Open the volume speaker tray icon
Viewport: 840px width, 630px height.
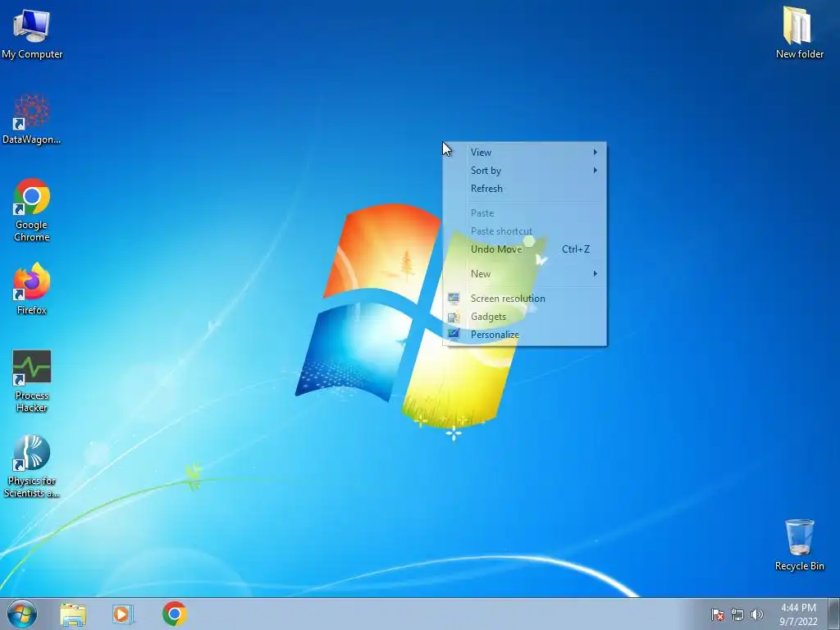tap(756, 615)
